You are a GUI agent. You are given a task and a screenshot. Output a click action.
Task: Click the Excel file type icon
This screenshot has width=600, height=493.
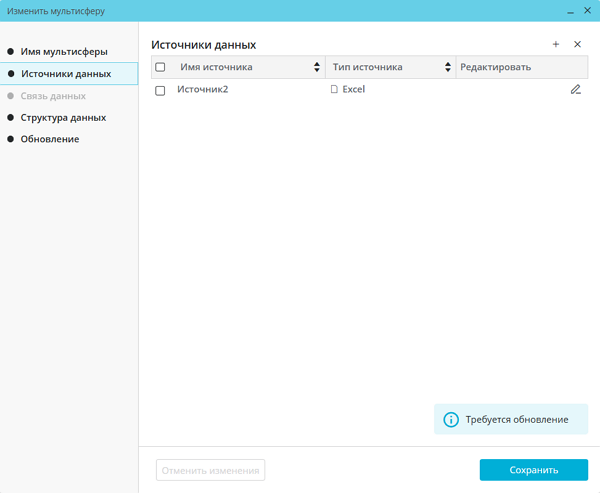point(334,90)
